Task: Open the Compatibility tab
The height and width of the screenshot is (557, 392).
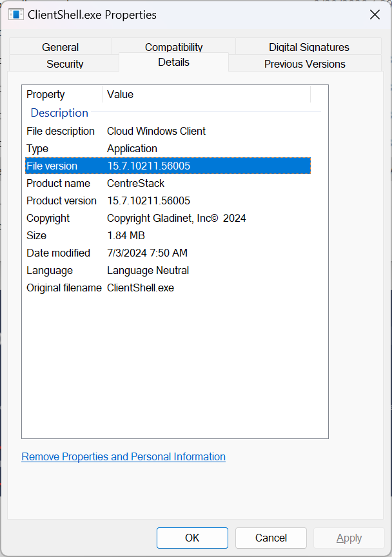Action: (x=173, y=46)
